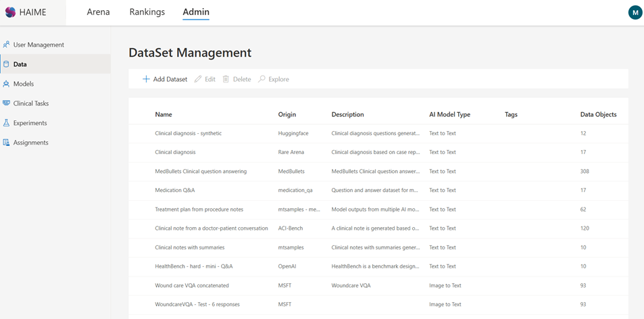Select the MedBullets Clinical question answering row
The image size is (644, 319).
pos(201,172)
